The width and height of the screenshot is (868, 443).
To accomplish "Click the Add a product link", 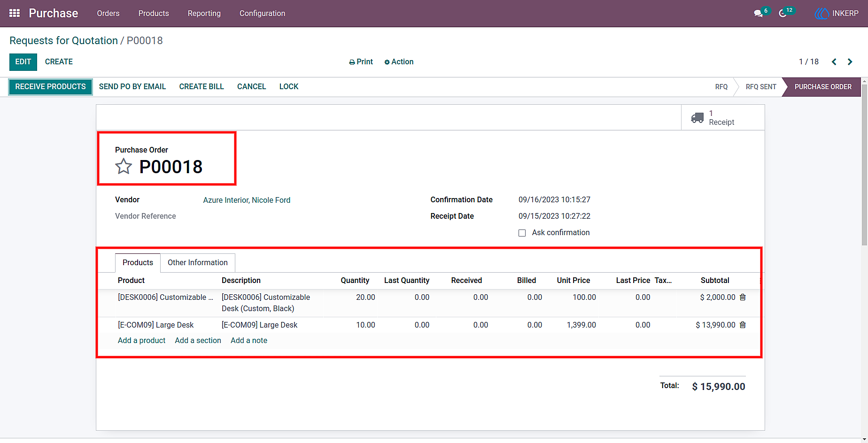I will (x=141, y=341).
